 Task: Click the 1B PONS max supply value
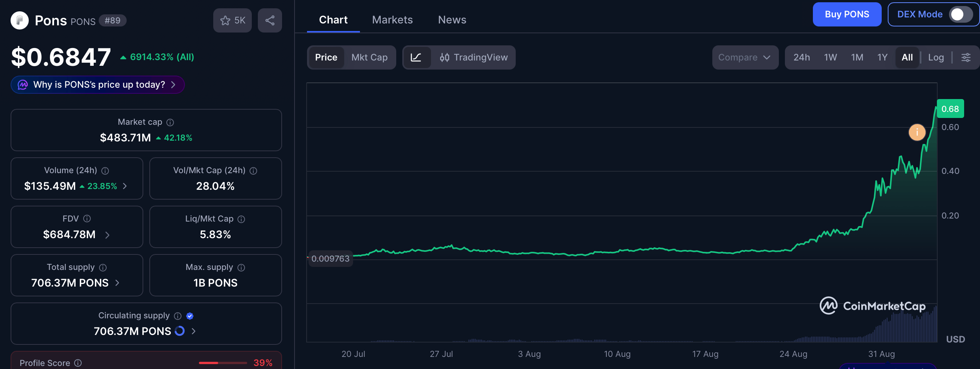coord(216,283)
